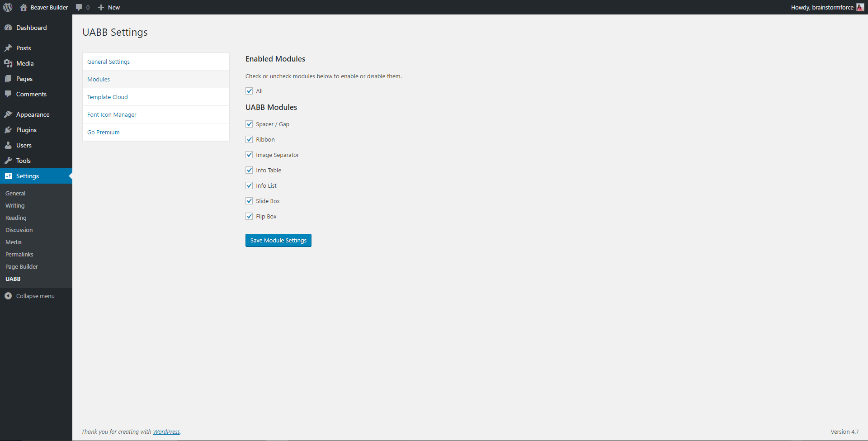Switch to the Template Cloud tab
This screenshot has width=868, height=441.
(x=108, y=97)
